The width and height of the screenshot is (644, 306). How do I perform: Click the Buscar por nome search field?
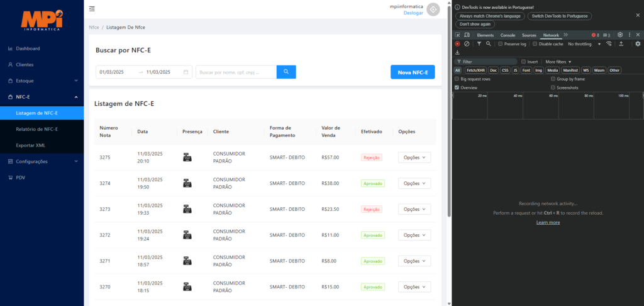click(x=236, y=72)
